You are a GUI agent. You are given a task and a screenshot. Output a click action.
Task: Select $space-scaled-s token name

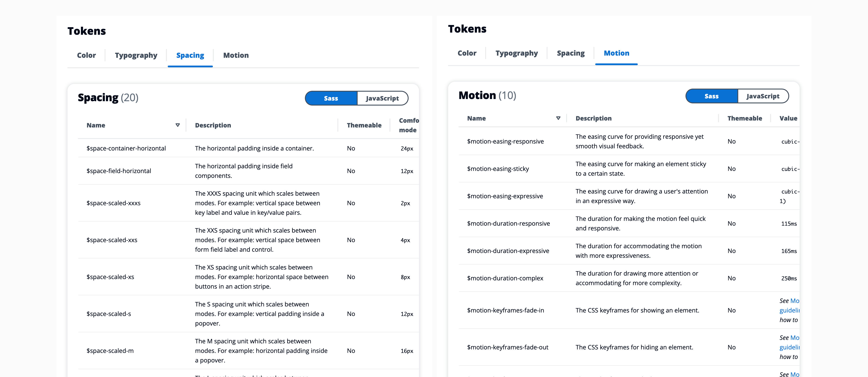point(108,314)
